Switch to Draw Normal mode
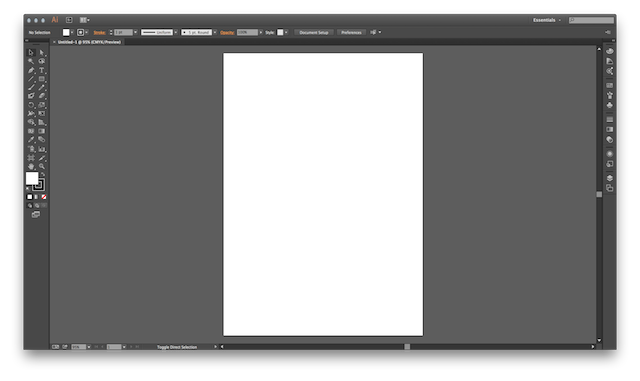640x381 pixels. [x=29, y=205]
